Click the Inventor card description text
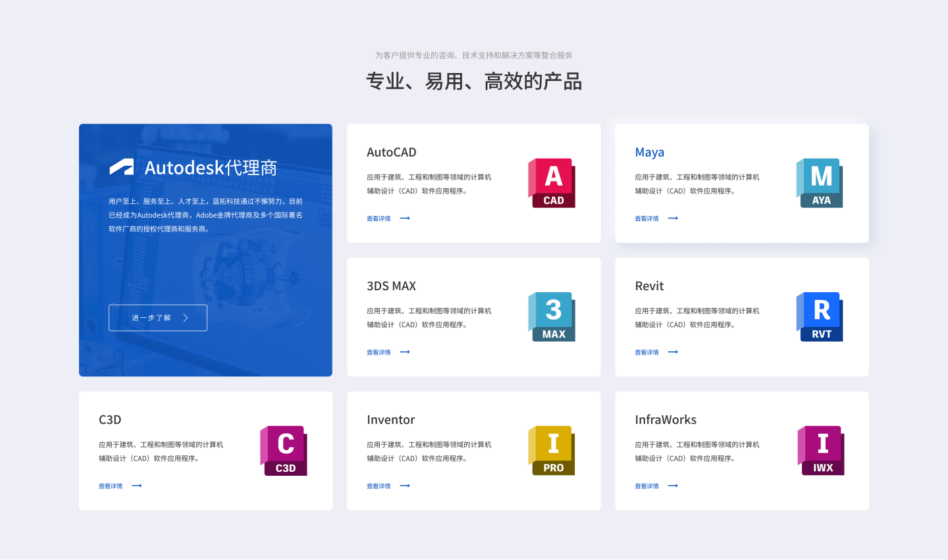Image resolution: width=948 pixels, height=560 pixels. click(429, 451)
